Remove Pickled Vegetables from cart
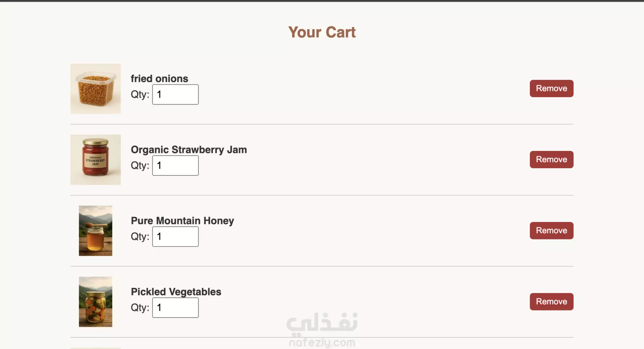The width and height of the screenshot is (644, 349). 551,302
